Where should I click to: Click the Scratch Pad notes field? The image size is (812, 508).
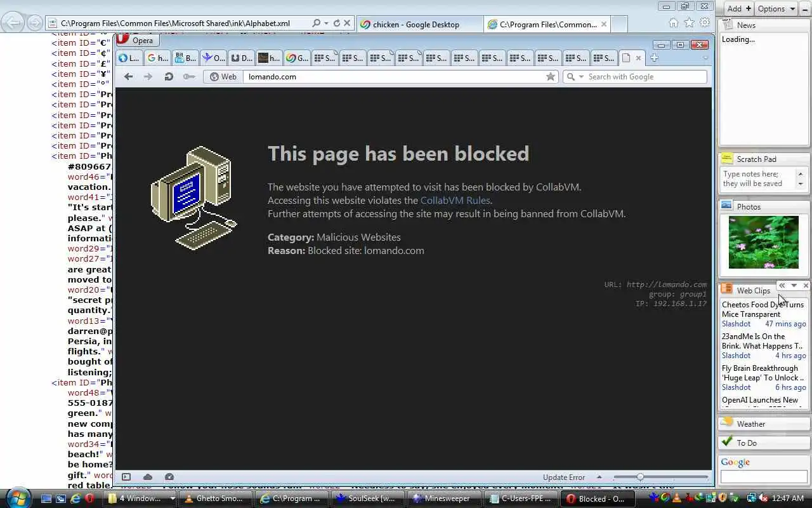point(759,179)
